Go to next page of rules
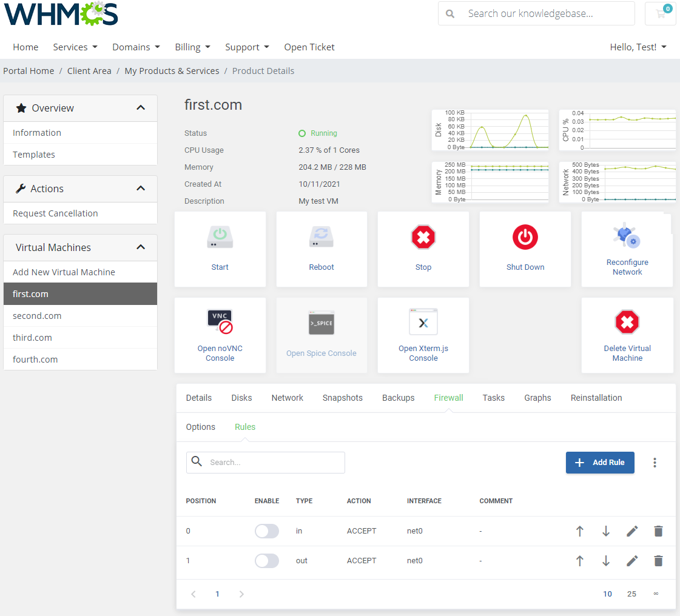The height and width of the screenshot is (616, 680). [241, 594]
